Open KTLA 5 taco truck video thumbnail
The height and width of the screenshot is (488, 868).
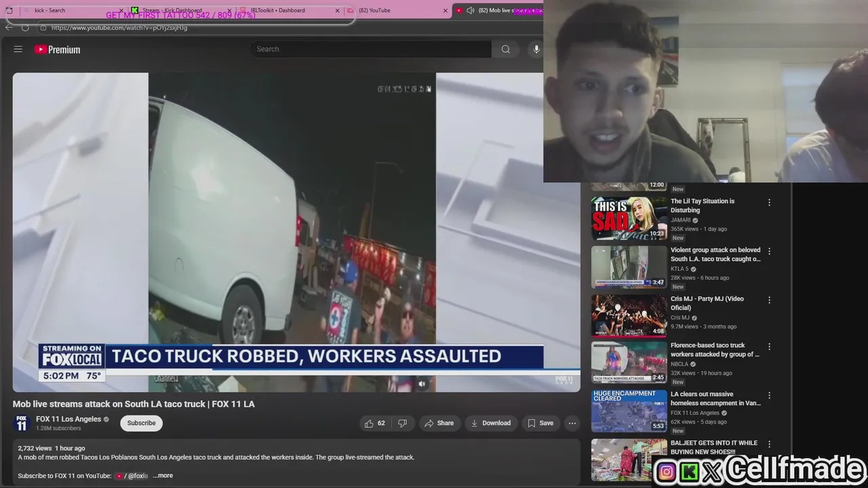629,267
